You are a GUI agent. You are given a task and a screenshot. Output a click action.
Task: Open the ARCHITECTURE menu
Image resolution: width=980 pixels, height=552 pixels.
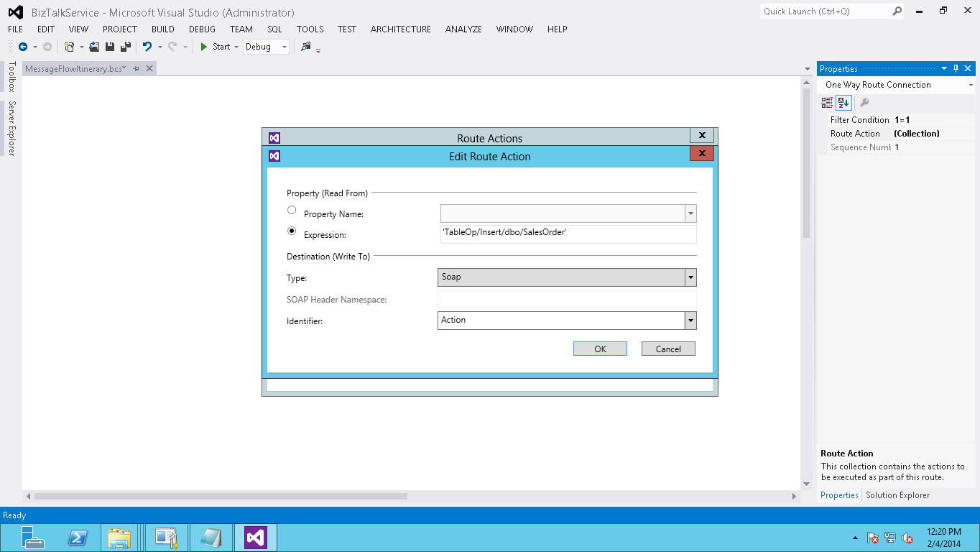tap(401, 29)
